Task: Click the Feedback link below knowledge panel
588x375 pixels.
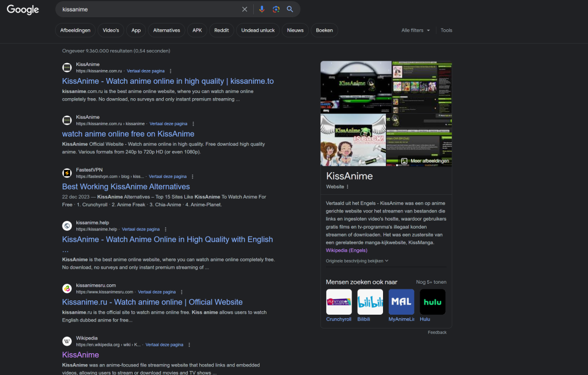Action: click(437, 333)
